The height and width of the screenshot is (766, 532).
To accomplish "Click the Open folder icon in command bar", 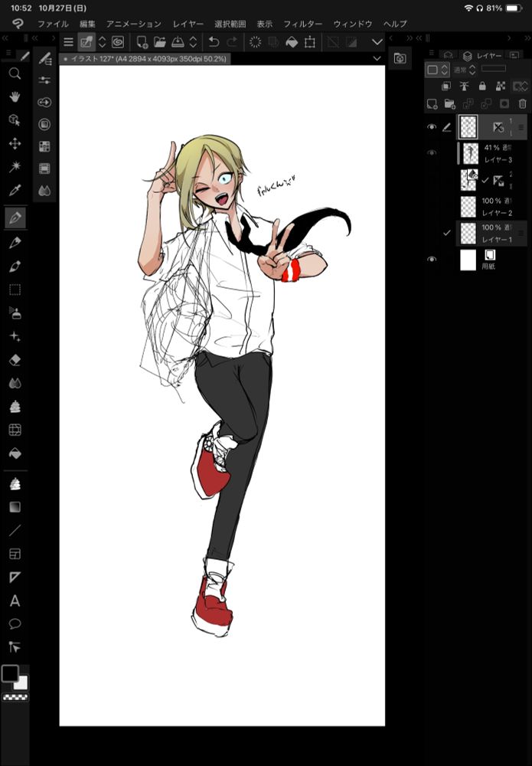I will pos(159,42).
